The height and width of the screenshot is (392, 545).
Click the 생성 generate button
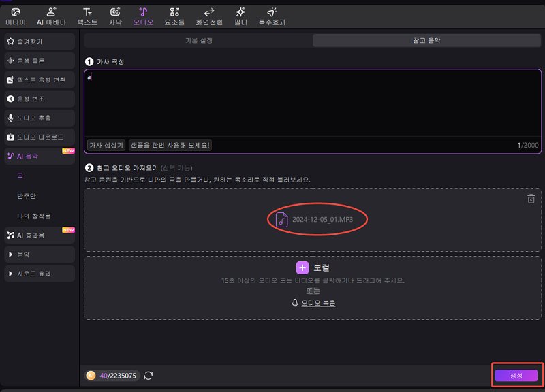pyautogui.click(x=516, y=376)
